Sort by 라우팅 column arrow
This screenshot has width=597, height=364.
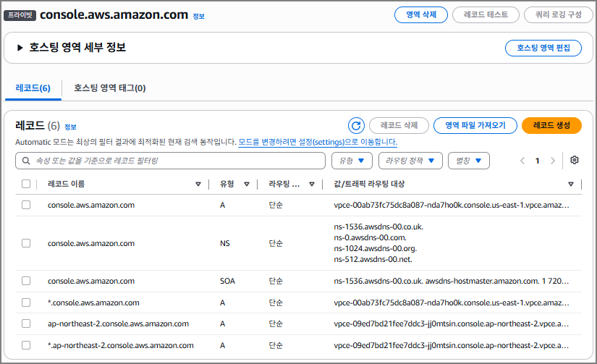[312, 185]
